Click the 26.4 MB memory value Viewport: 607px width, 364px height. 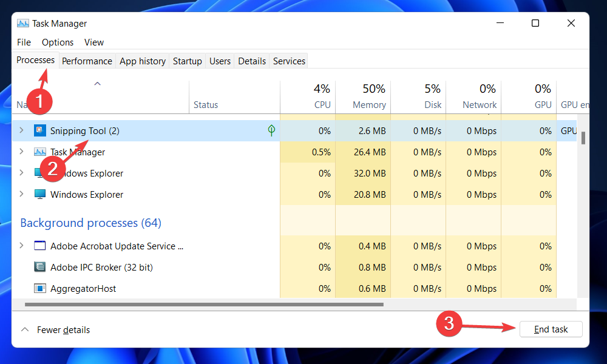point(370,152)
